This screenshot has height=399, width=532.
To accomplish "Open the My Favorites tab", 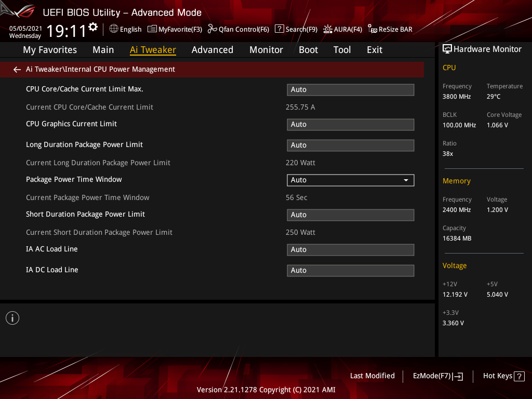I will 50,50.
